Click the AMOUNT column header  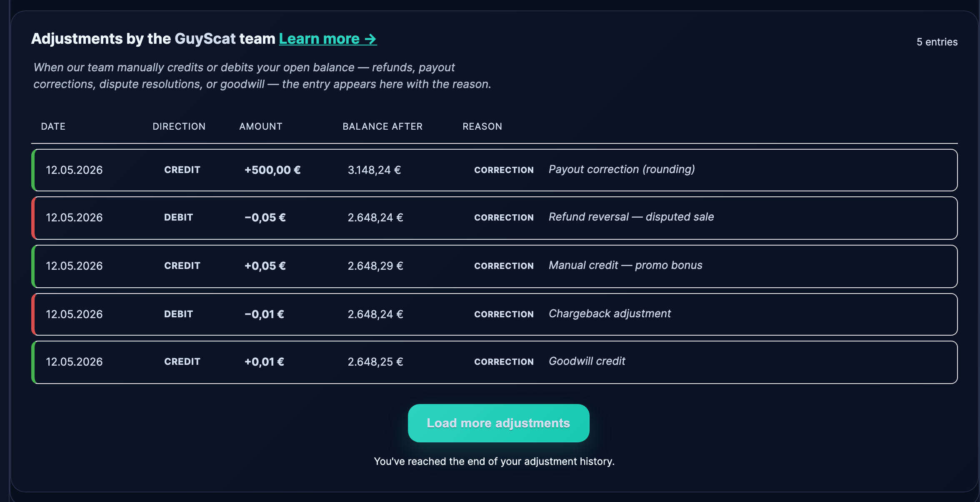pos(261,126)
